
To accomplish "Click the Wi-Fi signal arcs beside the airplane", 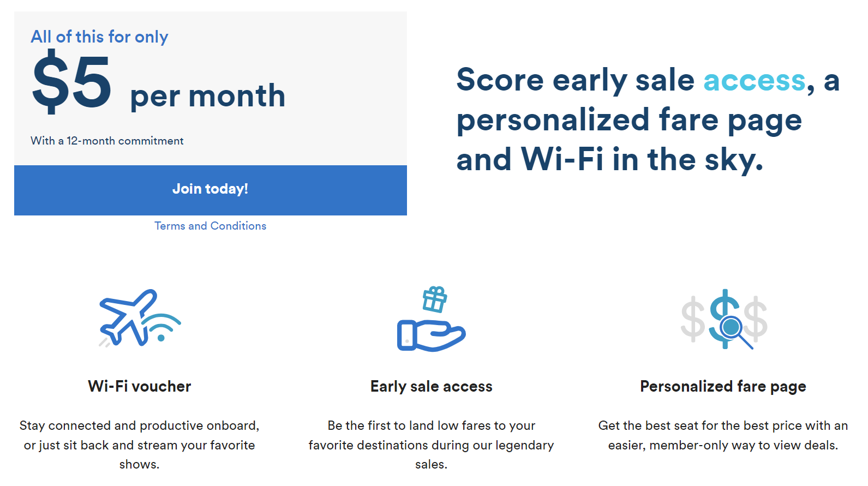I will (x=161, y=327).
